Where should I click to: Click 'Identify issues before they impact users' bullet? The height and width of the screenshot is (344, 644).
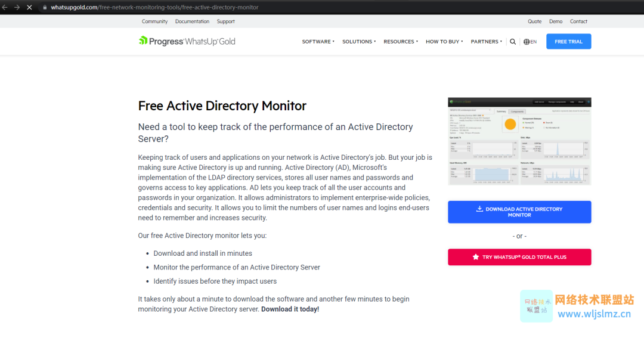(215, 281)
